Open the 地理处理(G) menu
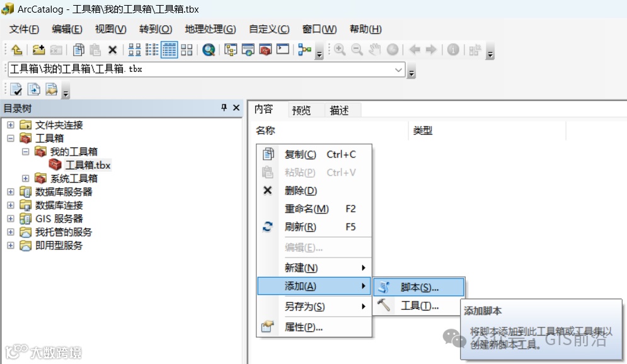 [210, 29]
